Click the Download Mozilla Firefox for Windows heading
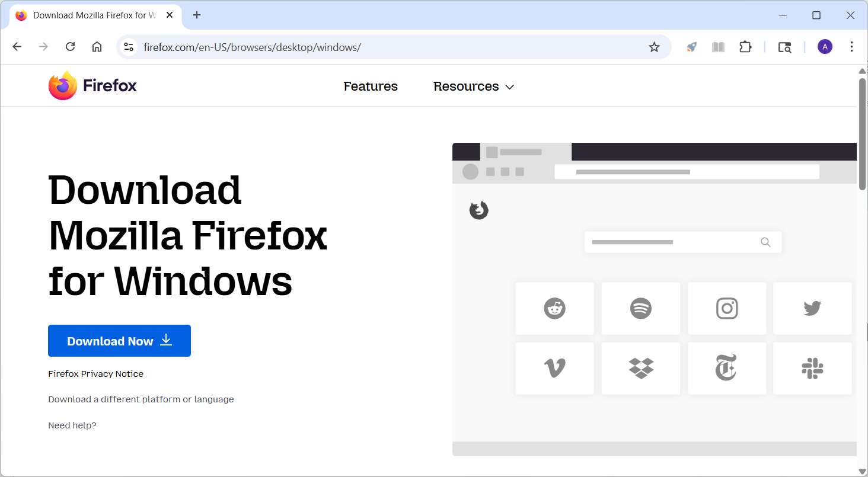This screenshot has height=477, width=868. [x=188, y=235]
